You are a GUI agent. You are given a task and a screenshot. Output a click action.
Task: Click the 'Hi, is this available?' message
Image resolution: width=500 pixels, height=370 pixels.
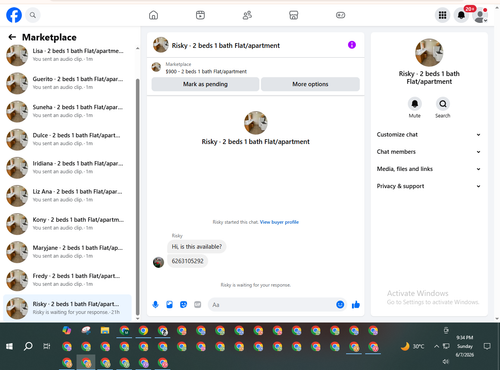(197, 247)
